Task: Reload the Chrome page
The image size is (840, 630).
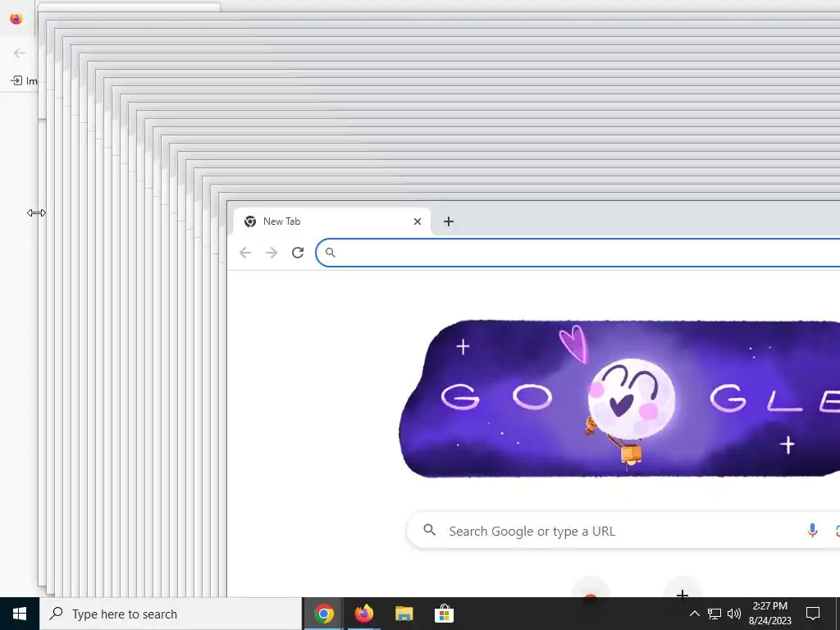Action: pos(298,253)
